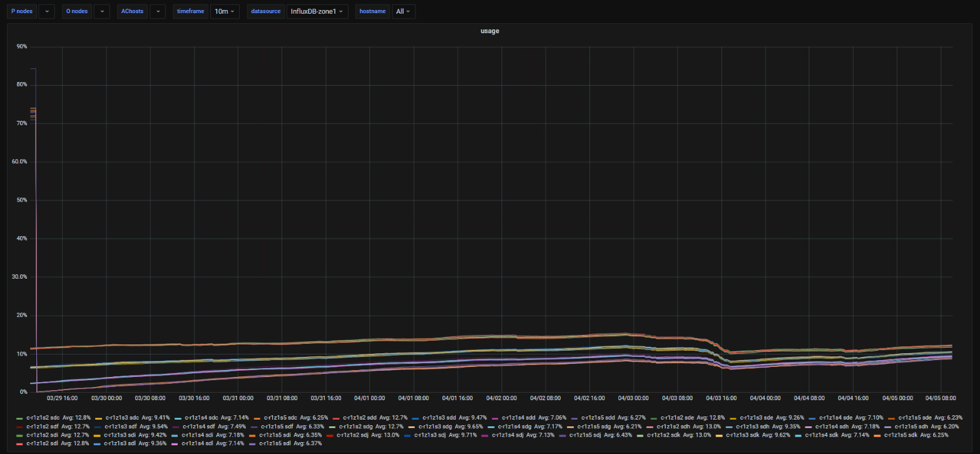Screen dimensions: 980x454
Task: Click color swatch for c-r1z1s2 sdi
Action: pyautogui.click(x=20, y=435)
